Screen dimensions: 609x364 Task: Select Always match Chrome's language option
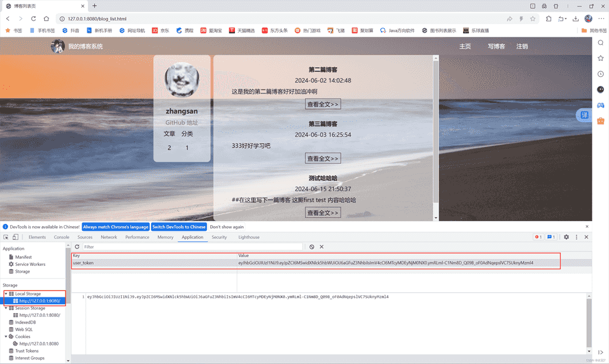(x=115, y=227)
